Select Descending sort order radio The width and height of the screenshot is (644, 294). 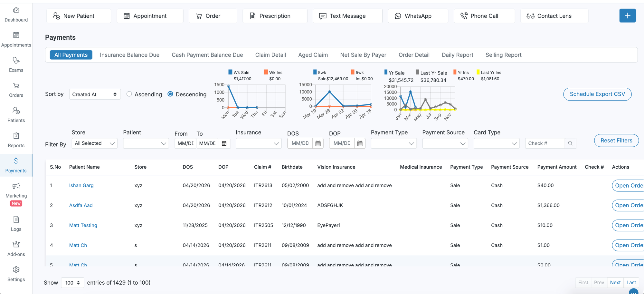point(170,94)
